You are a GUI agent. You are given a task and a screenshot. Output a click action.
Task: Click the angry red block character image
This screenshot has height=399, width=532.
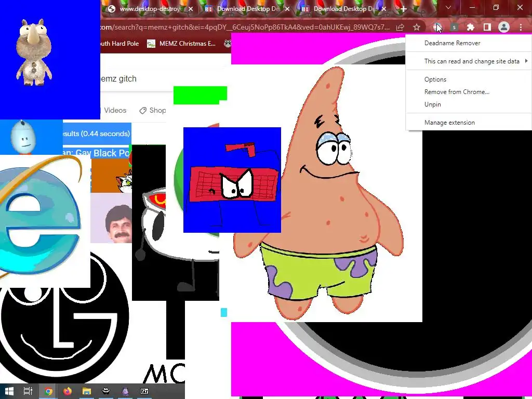[x=232, y=180]
